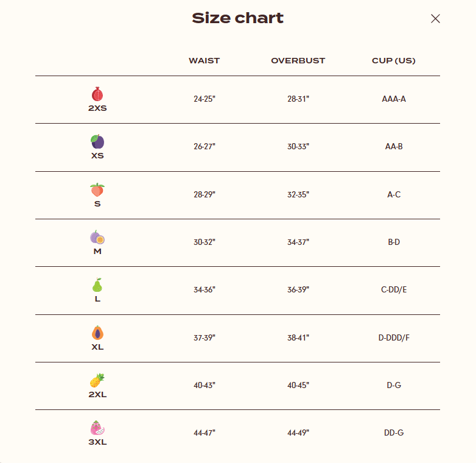Click the papaya icon for XL
Viewport: 476px width, 463px height.
coord(97,333)
